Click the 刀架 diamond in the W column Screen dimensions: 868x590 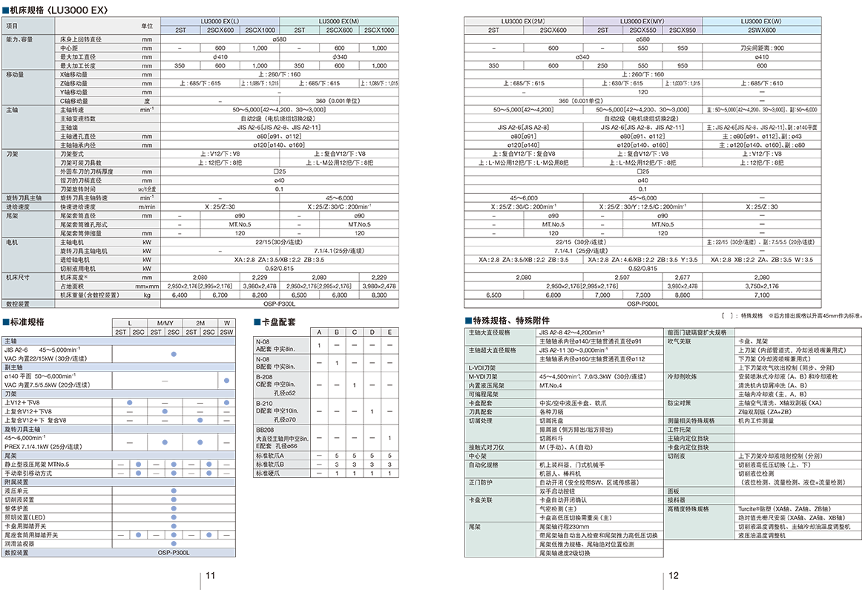(x=226, y=402)
